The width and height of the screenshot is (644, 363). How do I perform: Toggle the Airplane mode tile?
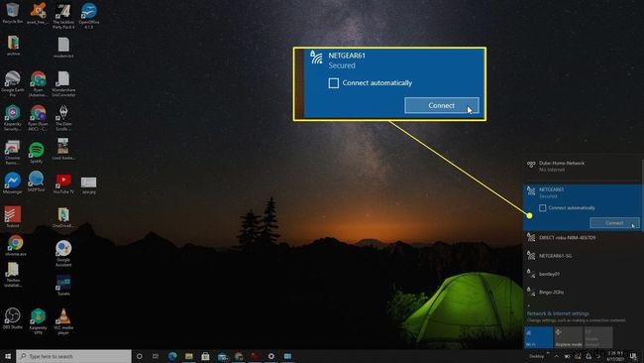coord(569,337)
